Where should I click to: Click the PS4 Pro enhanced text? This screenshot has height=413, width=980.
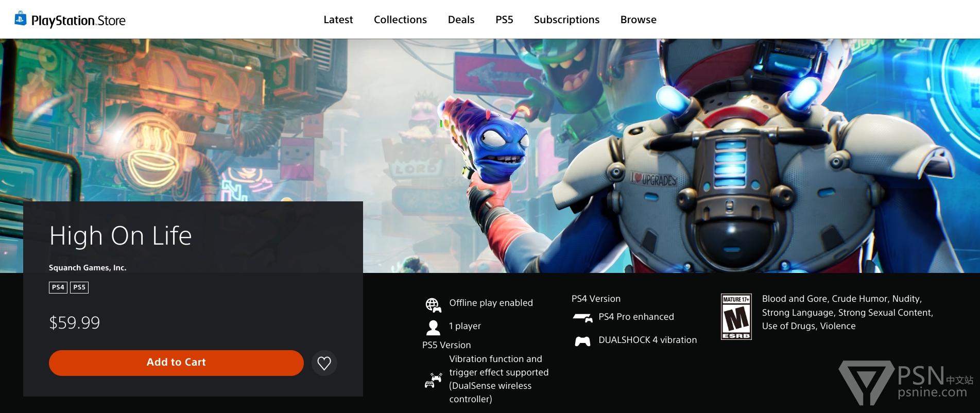636,317
